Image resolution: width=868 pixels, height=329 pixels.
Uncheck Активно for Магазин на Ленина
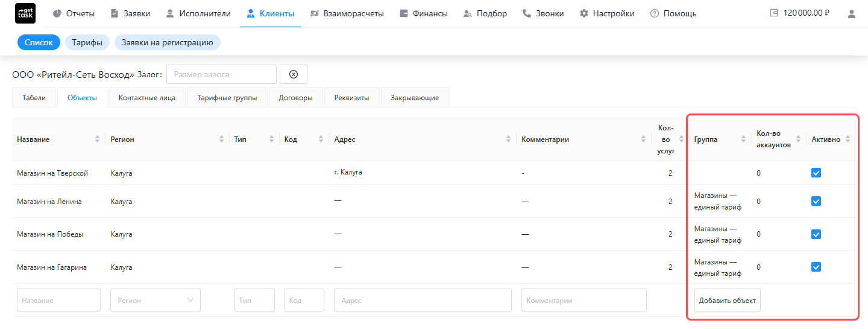click(x=816, y=201)
